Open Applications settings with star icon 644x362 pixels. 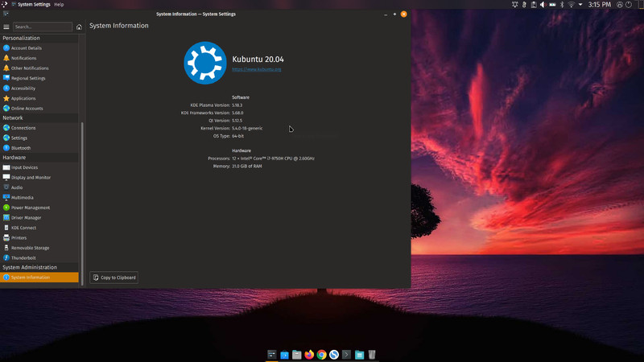(39, 98)
